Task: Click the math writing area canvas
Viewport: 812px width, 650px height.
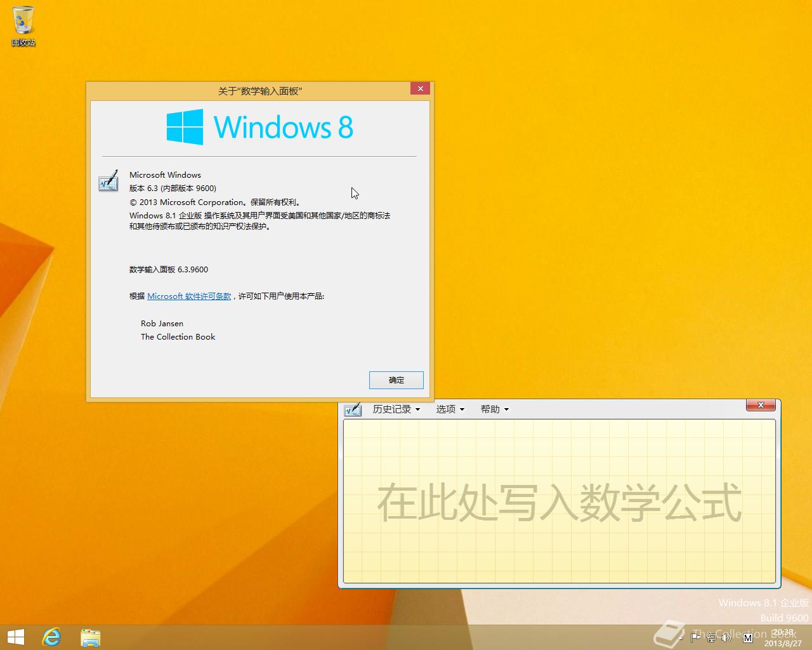Action: (x=560, y=501)
